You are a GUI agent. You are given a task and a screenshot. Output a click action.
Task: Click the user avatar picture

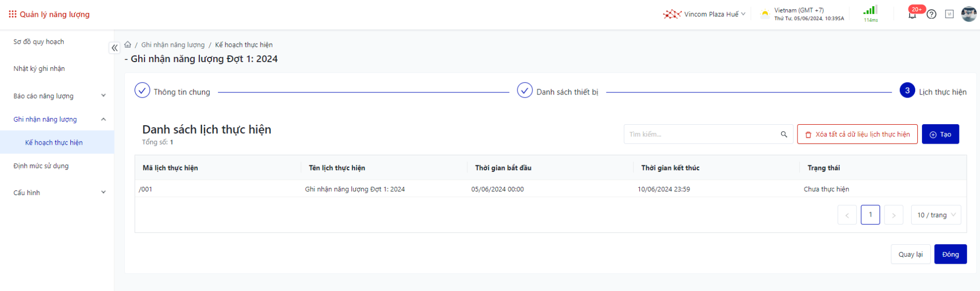[969, 14]
